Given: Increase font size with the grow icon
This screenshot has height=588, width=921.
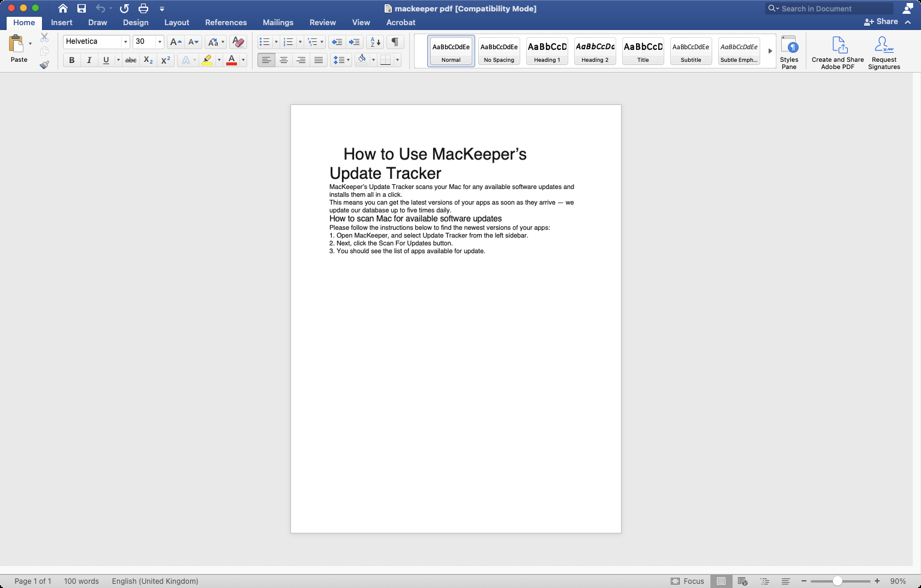Looking at the screenshot, I should click(x=175, y=42).
